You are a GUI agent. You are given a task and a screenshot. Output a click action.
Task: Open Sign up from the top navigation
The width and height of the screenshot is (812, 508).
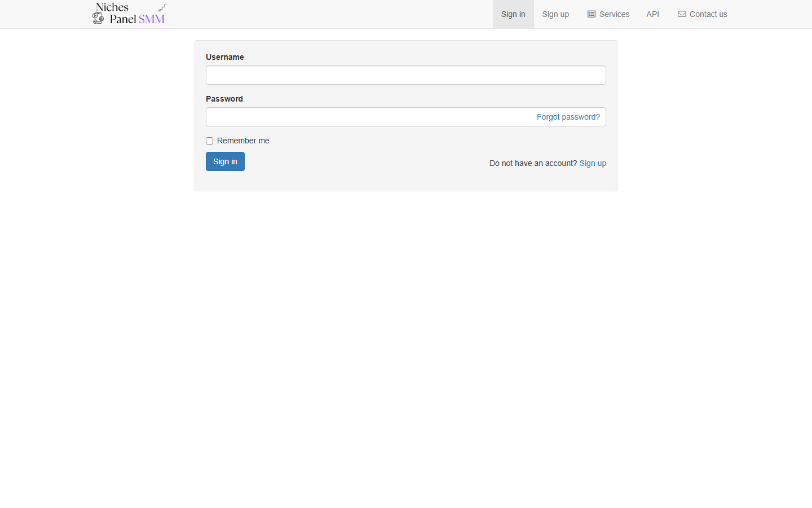coord(555,14)
